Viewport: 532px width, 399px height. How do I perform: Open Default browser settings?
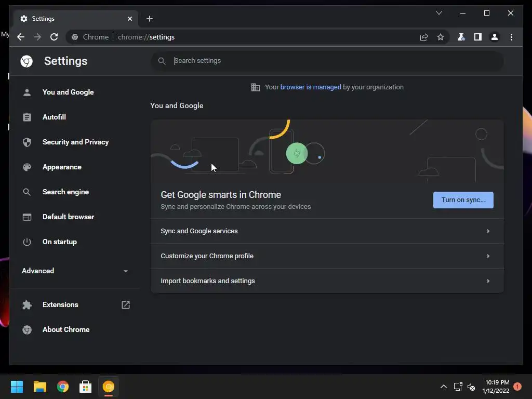68,217
